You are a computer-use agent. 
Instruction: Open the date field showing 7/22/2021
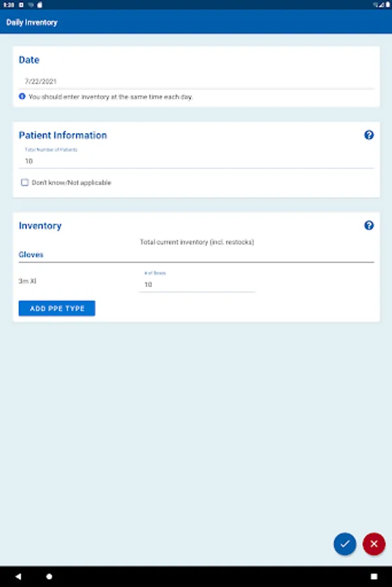(196, 82)
